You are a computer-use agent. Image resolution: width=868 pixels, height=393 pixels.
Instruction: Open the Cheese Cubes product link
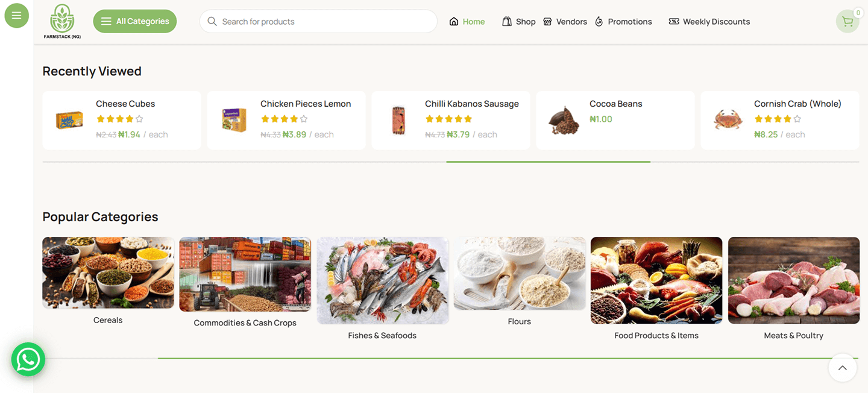point(125,104)
